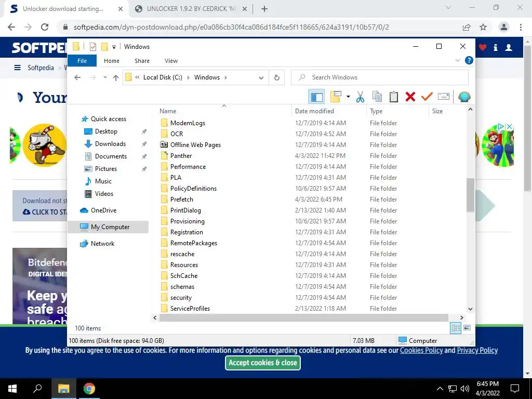Click the Cut scissors icon

(360, 97)
